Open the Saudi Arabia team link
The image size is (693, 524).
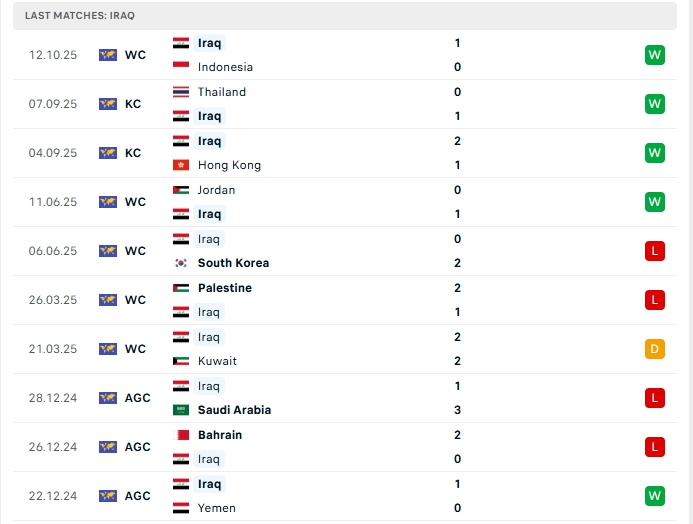[234, 410]
